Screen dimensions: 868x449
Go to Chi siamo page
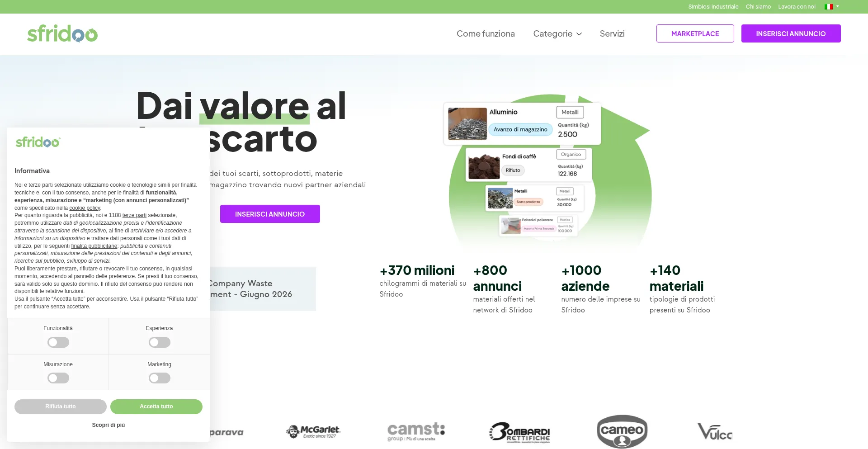click(758, 7)
